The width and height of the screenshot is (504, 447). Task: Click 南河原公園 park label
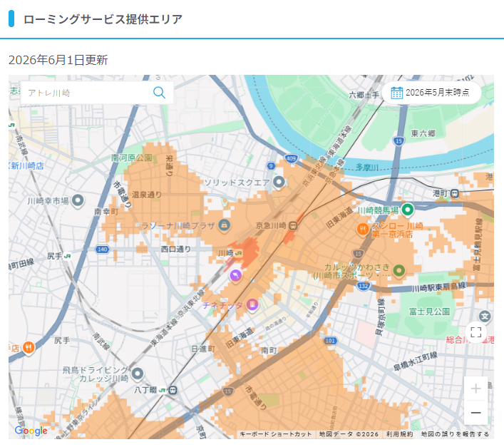tap(131, 158)
